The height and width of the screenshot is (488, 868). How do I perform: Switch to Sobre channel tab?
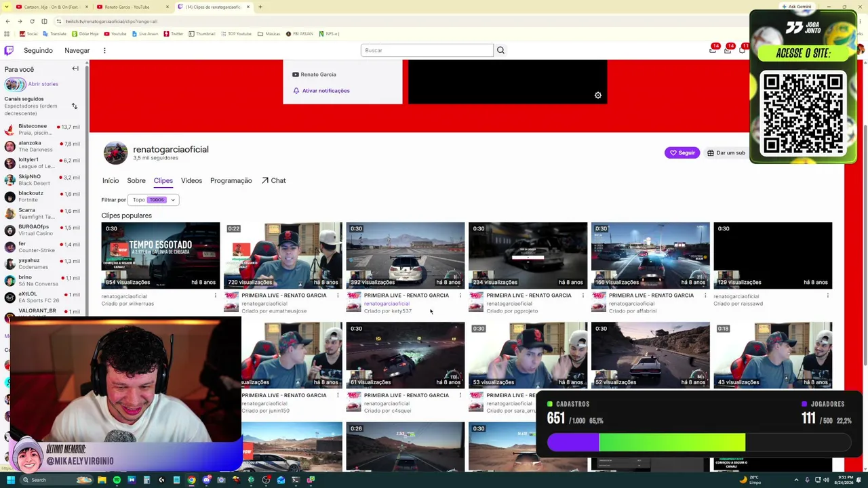[136, 181]
